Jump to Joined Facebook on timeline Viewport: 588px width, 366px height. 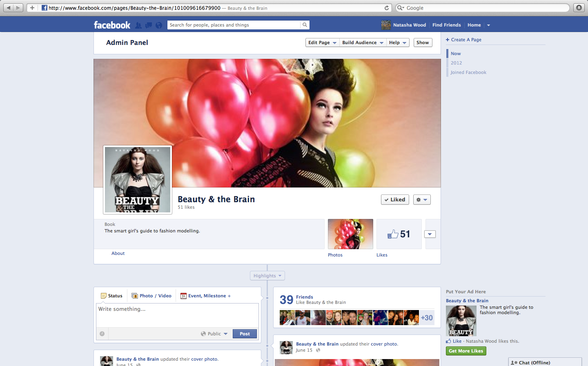pos(468,72)
